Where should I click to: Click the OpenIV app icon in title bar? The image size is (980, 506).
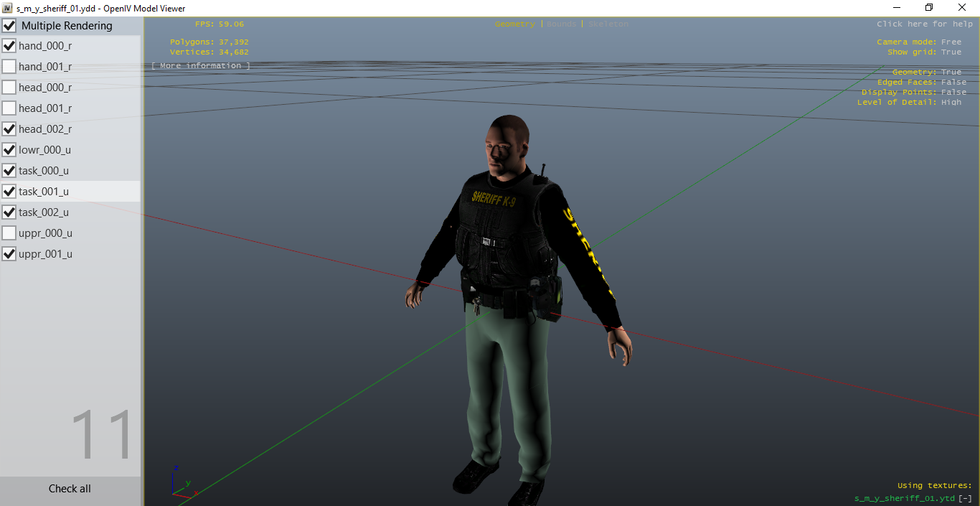point(8,8)
